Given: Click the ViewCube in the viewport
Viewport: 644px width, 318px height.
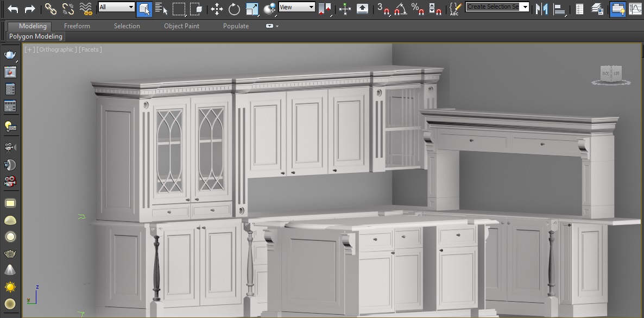Looking at the screenshot, I should point(610,74).
